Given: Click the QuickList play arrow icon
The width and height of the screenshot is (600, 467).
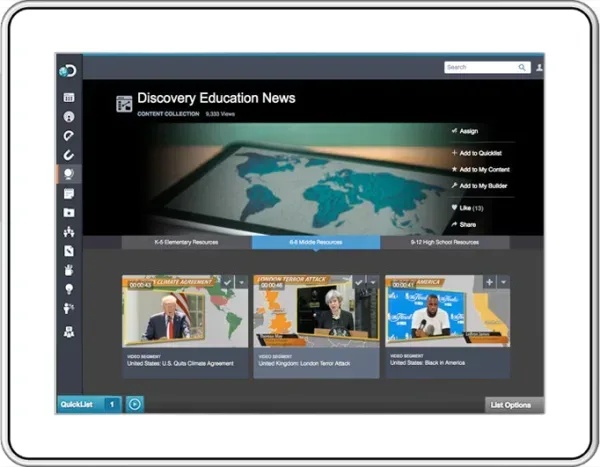Looking at the screenshot, I should click(x=135, y=404).
